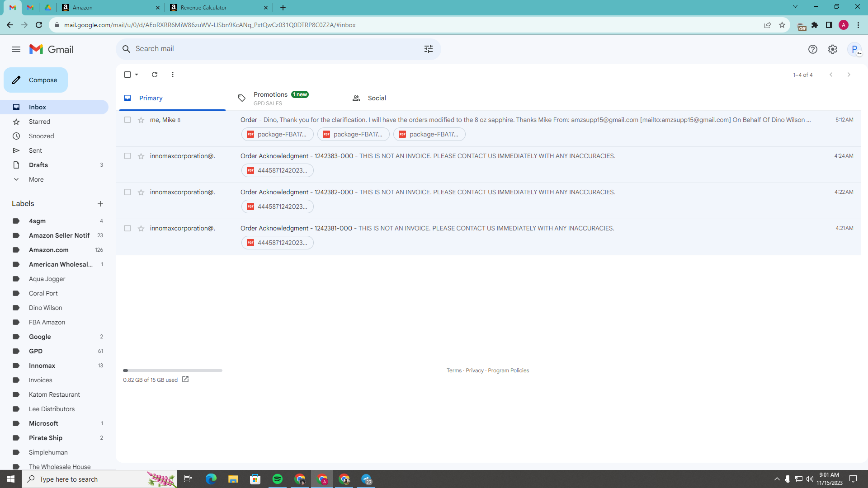868x488 pixels.
Task: Open File Explorer from the taskbar
Action: (x=233, y=479)
